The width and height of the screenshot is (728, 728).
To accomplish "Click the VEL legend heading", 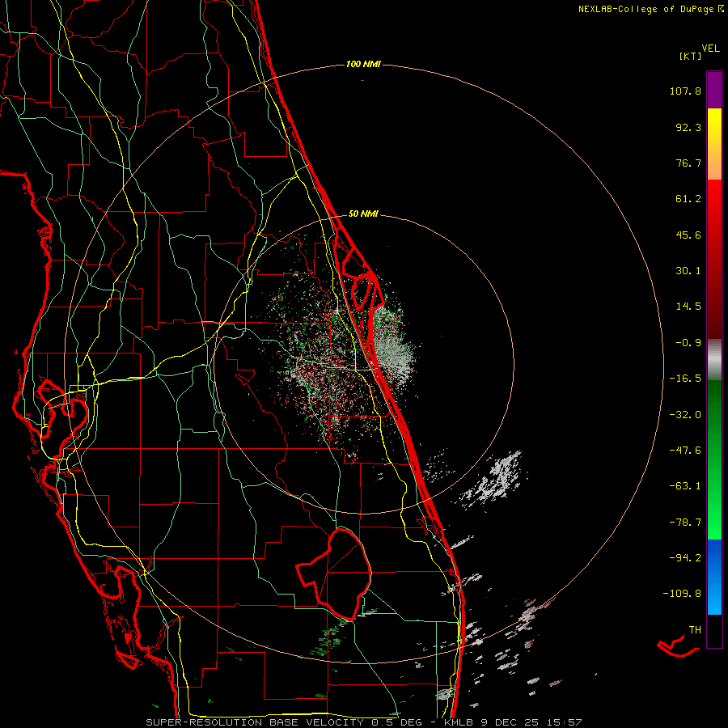I will point(710,49).
